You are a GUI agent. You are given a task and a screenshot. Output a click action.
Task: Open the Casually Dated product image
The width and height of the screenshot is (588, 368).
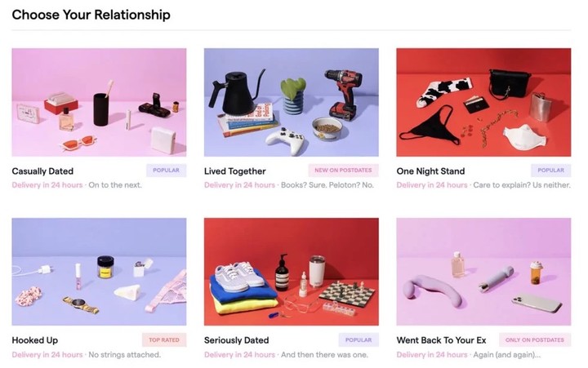99,102
